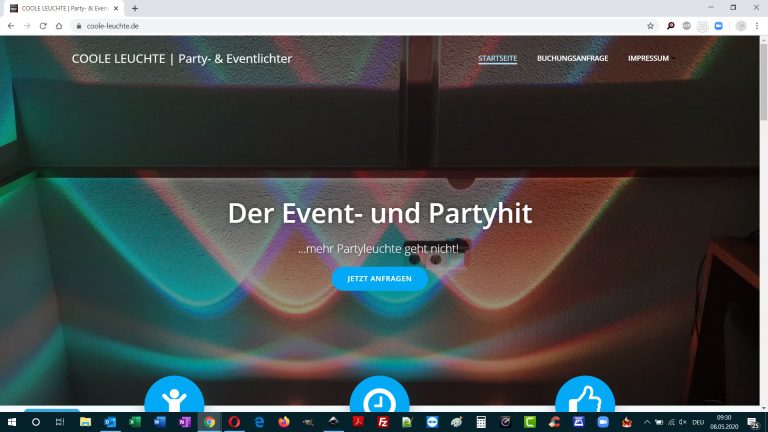This screenshot has width=768, height=432.
Task: Switch to Chrome in the taskbar
Action: (x=209, y=422)
